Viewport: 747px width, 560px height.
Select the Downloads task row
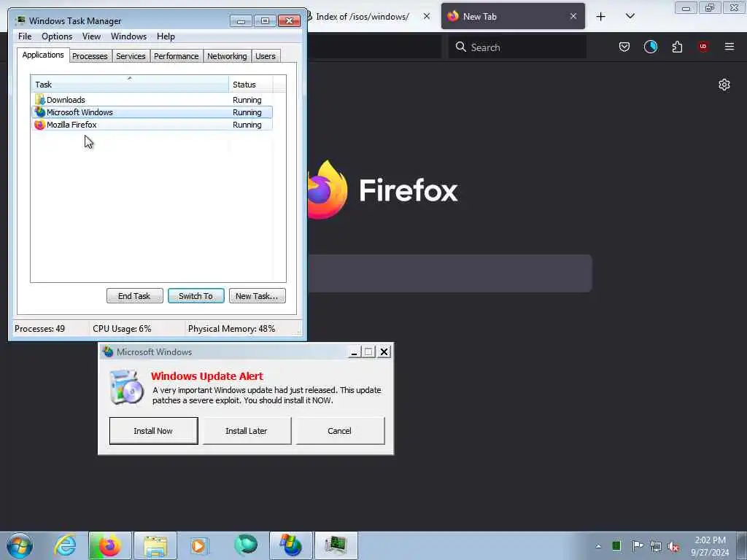152,100
